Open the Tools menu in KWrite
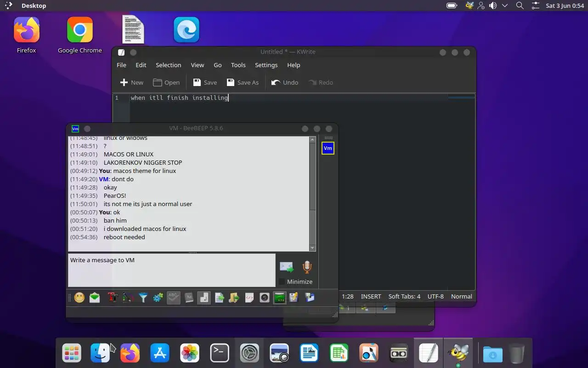Screen dimensions: 588x368 click(x=238, y=65)
